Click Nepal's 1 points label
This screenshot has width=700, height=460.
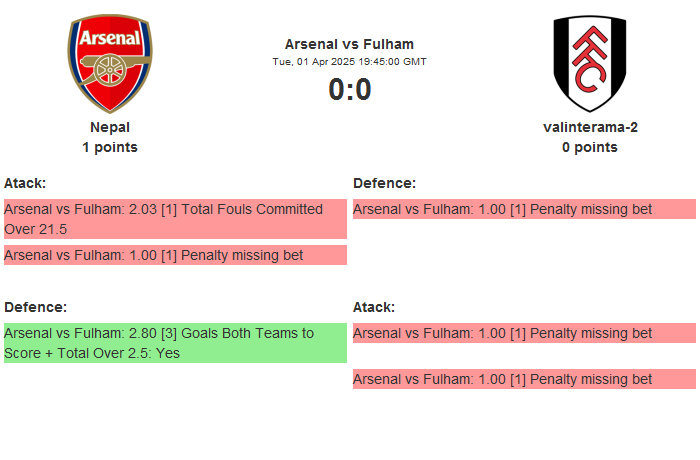(110, 147)
